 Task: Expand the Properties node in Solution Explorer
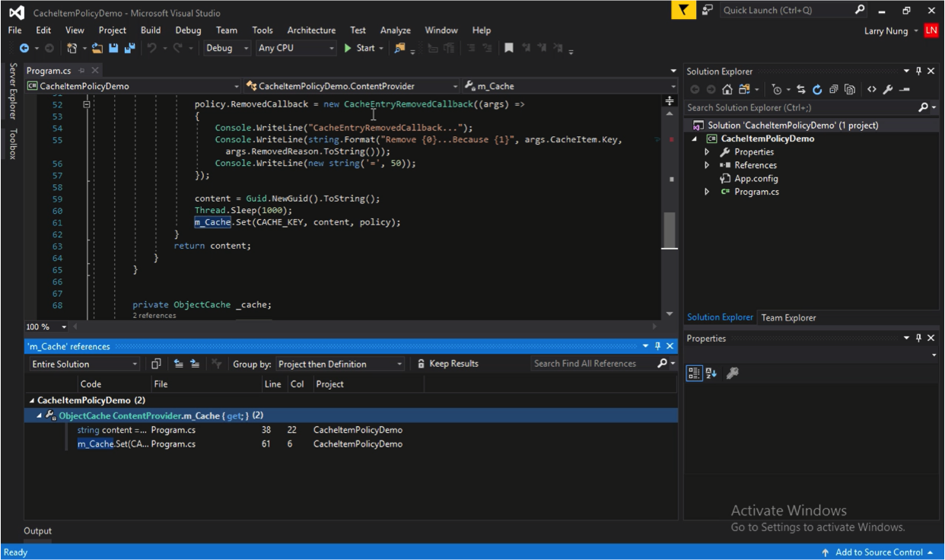coord(707,152)
